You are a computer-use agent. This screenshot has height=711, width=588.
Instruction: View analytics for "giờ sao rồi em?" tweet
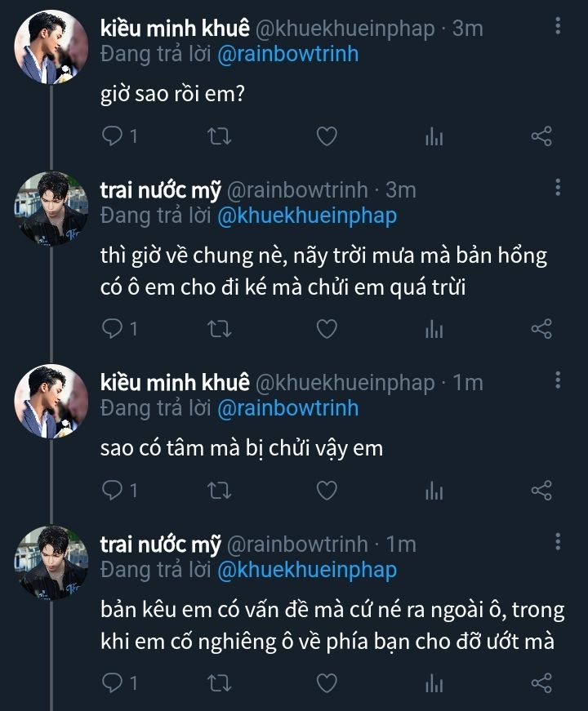coord(434,136)
